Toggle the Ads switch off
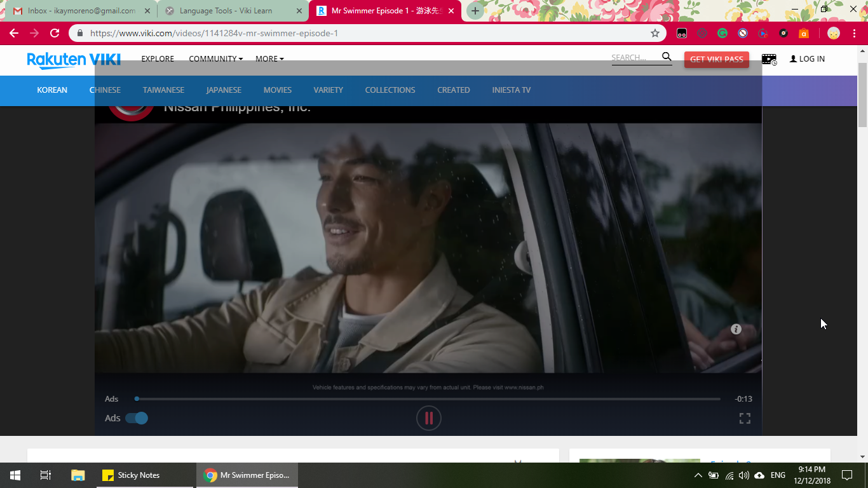Screen dimensions: 868x488 coord(137,418)
